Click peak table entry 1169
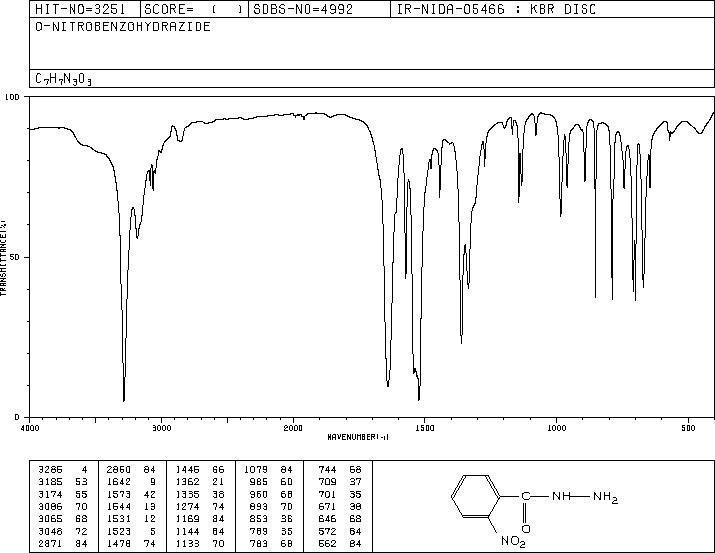 tap(187, 519)
